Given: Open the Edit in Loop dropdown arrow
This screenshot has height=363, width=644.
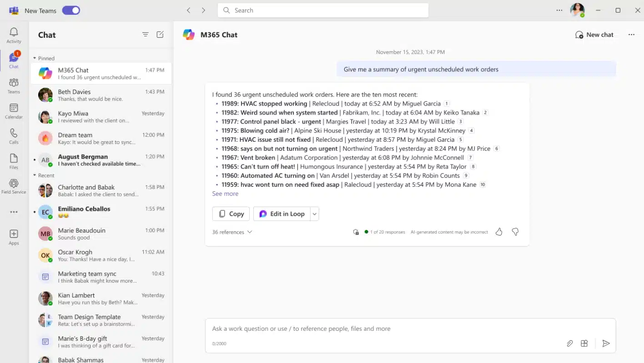Looking at the screenshot, I should 314,214.
